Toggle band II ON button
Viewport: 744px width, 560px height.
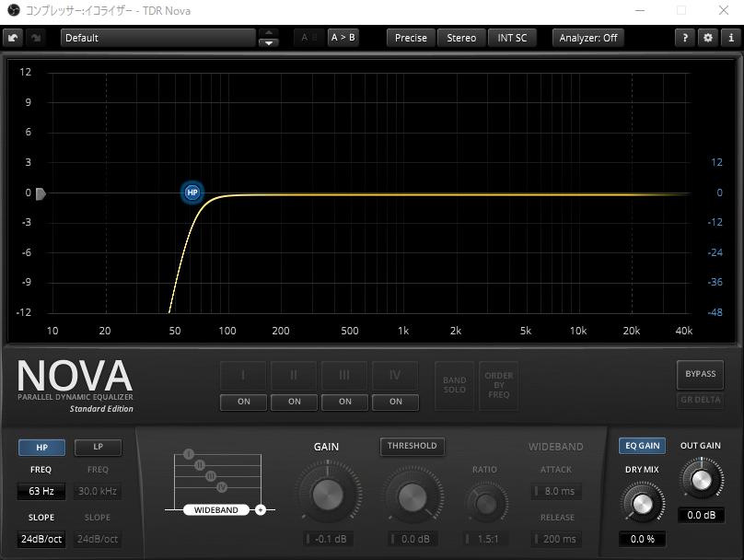294,402
